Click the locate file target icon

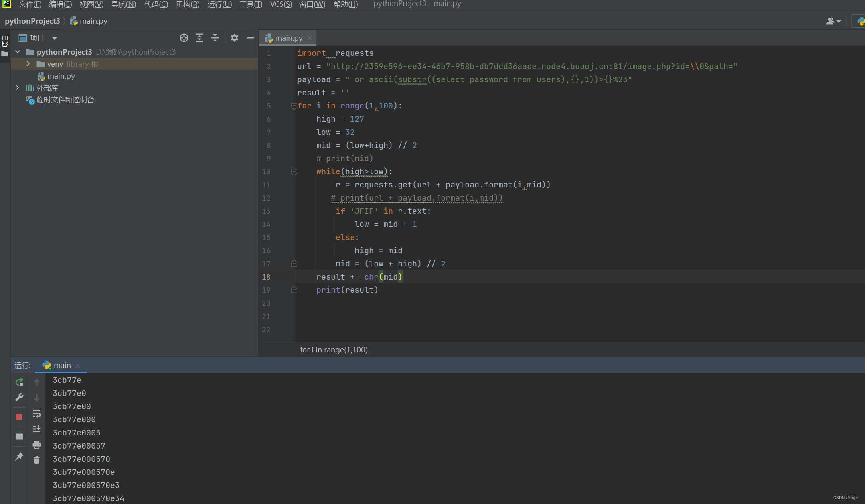(x=184, y=38)
